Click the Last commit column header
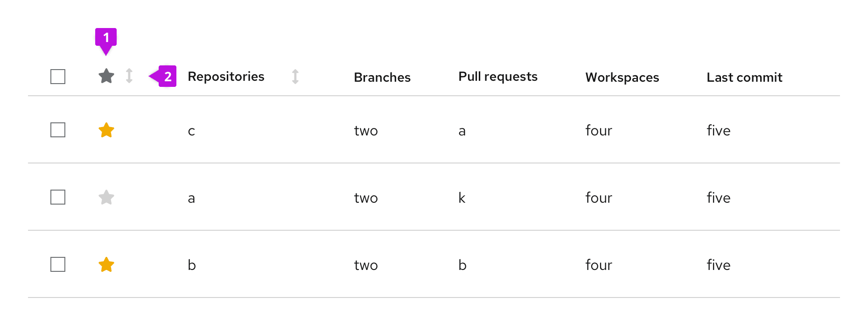 [x=744, y=78]
